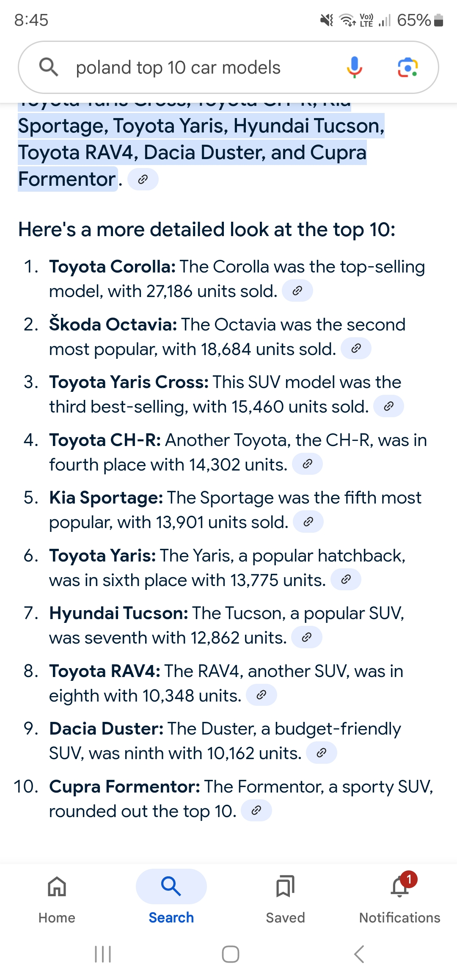Tap the magnifier icon in search bar

point(48,68)
